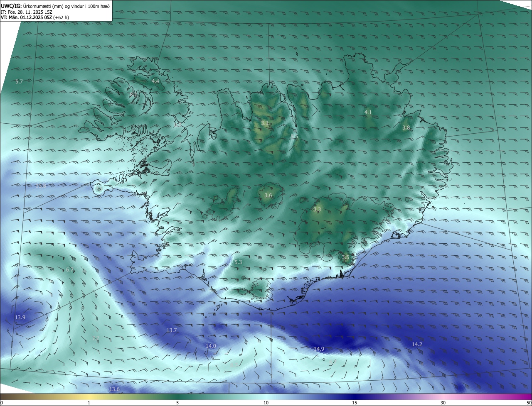Click the '30' tick label on color scale

click(x=443, y=403)
